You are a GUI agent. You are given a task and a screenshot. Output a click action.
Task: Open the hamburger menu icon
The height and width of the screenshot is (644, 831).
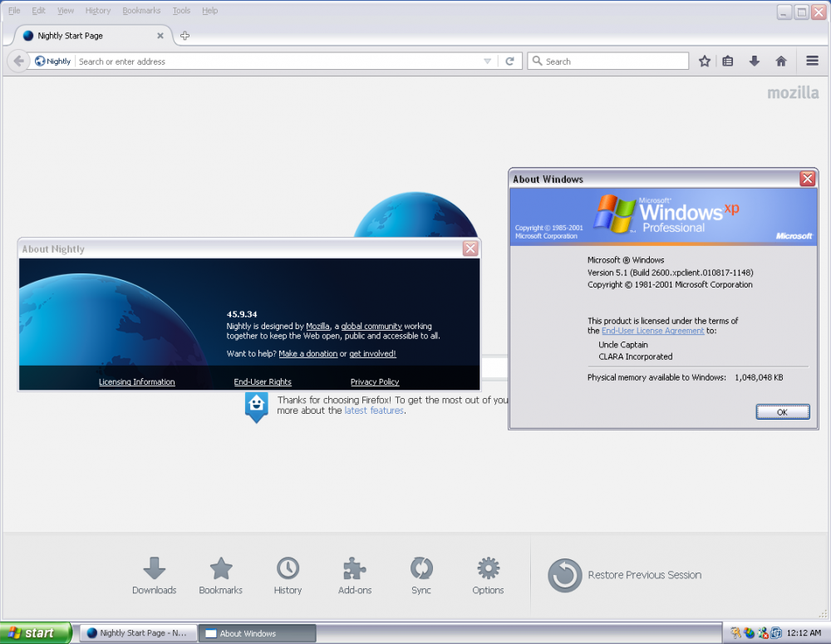click(x=813, y=61)
